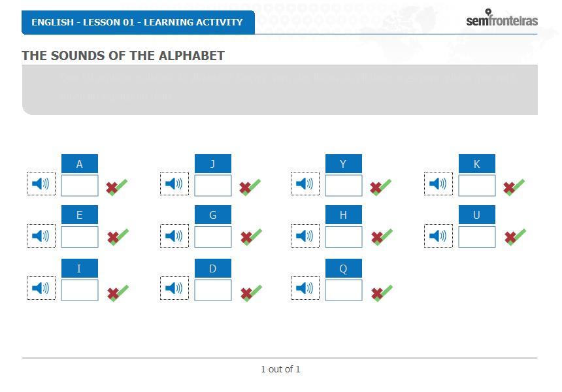Verify the answer for letter E

[118, 237]
